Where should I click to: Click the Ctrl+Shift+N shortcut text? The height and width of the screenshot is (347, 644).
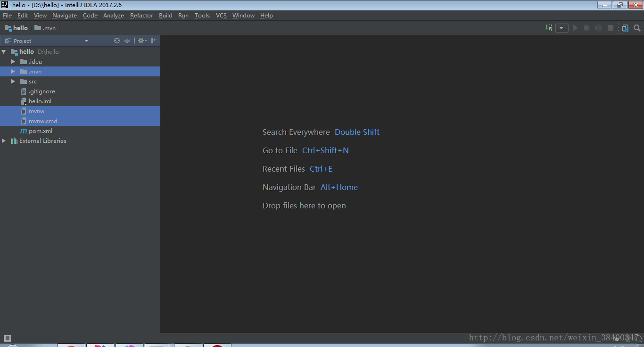tap(325, 150)
